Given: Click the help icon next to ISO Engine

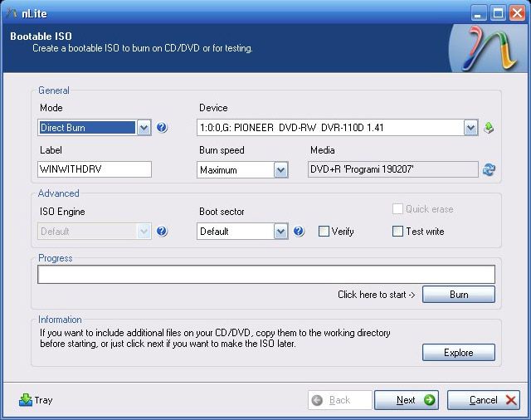Looking at the screenshot, I should click(x=162, y=232).
